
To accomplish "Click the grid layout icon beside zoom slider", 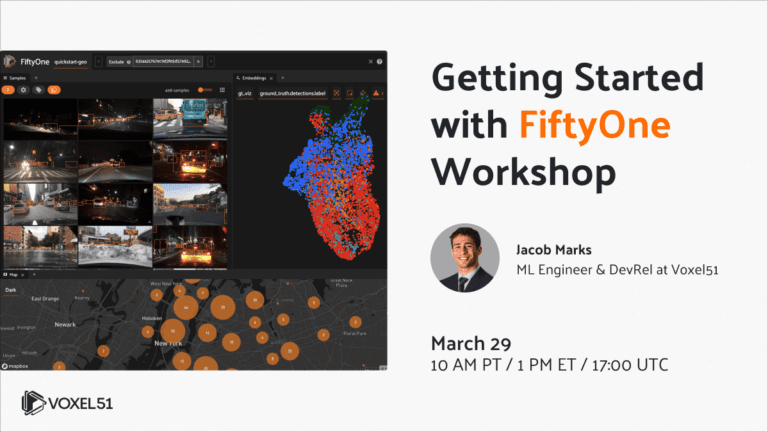I will coord(222,90).
